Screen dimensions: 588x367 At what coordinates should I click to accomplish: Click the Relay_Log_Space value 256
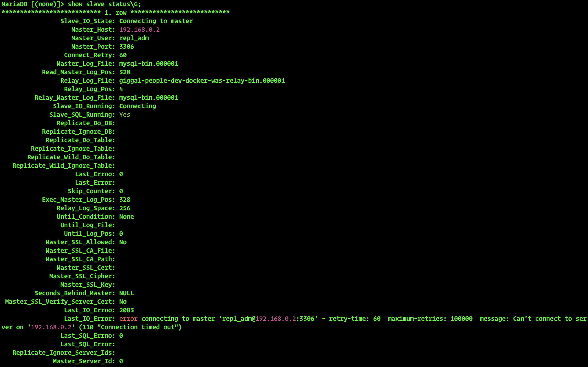[x=125, y=208]
